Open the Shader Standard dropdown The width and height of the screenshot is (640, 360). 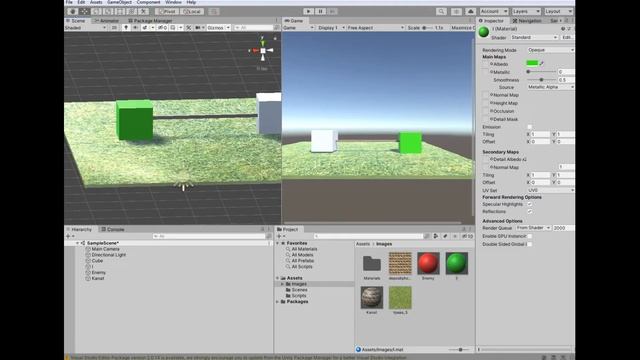534,37
